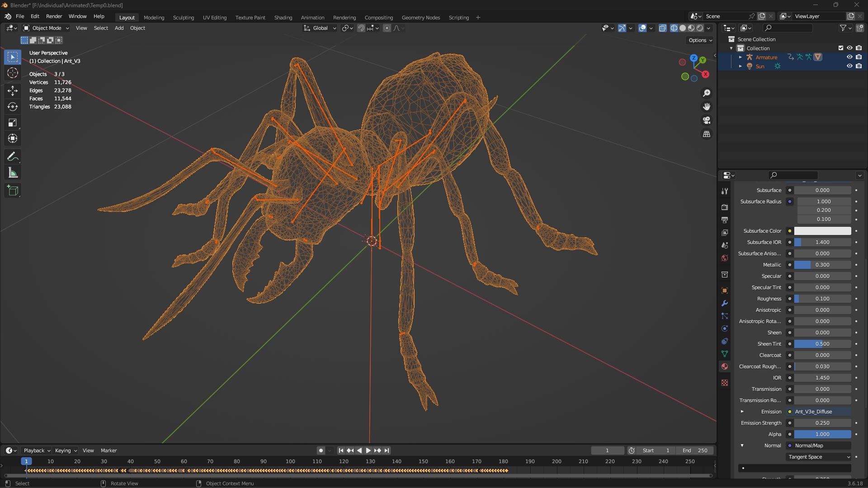Activate the Annotate tool
This screenshot has width=868, height=488.
(x=13, y=157)
